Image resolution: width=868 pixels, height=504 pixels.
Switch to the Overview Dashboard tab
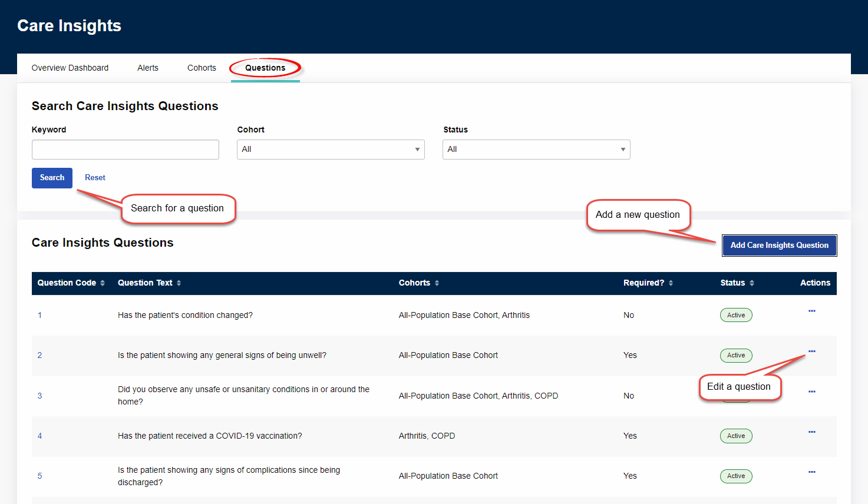click(70, 68)
